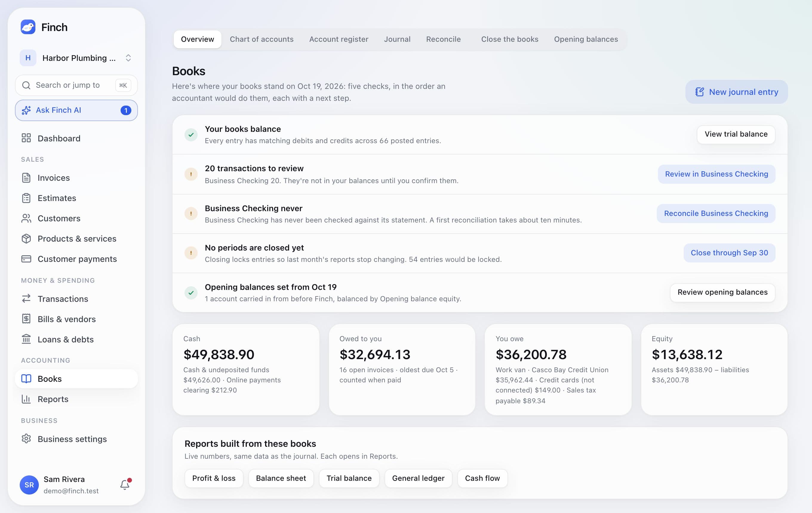Image resolution: width=812 pixels, height=513 pixels.
Task: Focus the Search or jump to field
Action: [76, 85]
